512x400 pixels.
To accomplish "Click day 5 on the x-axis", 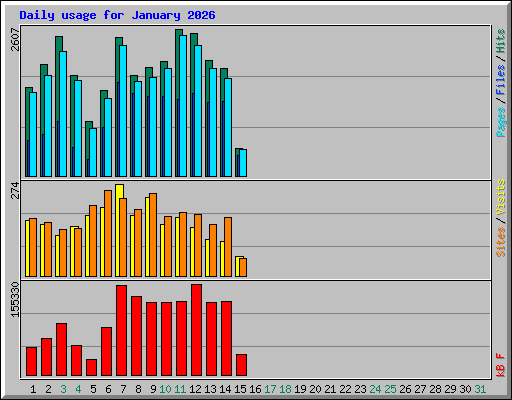I will (x=93, y=389).
